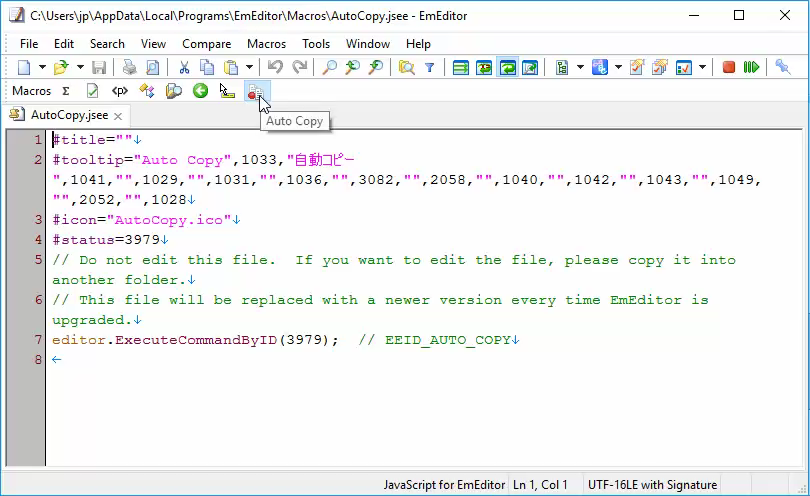Open Find with the magnifier icon

329,67
